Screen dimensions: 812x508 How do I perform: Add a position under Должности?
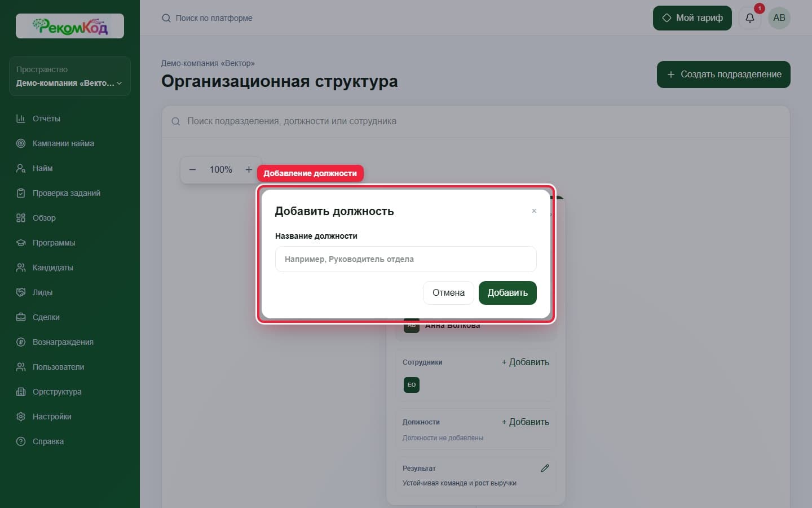point(525,422)
